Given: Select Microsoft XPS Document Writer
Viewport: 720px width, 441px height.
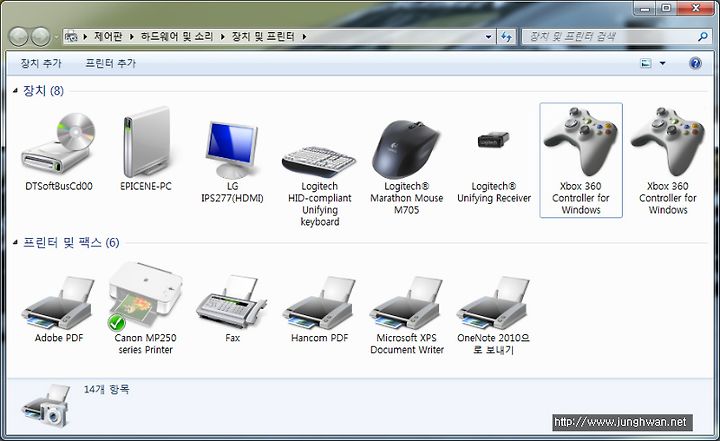Looking at the screenshot, I should (x=406, y=303).
